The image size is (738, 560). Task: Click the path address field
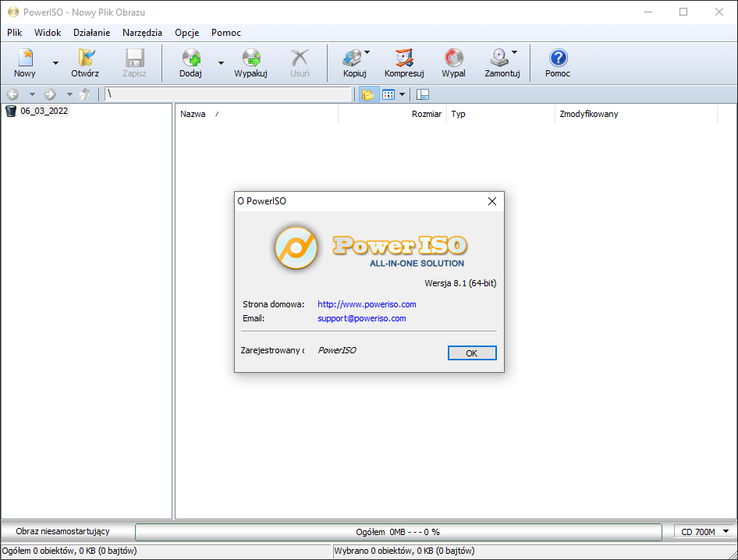click(x=228, y=94)
